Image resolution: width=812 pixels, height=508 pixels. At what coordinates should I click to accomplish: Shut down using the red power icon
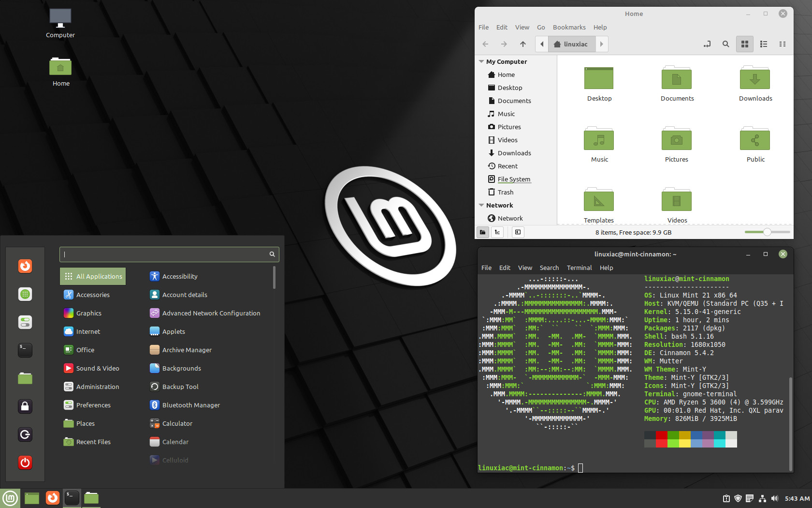click(25, 463)
